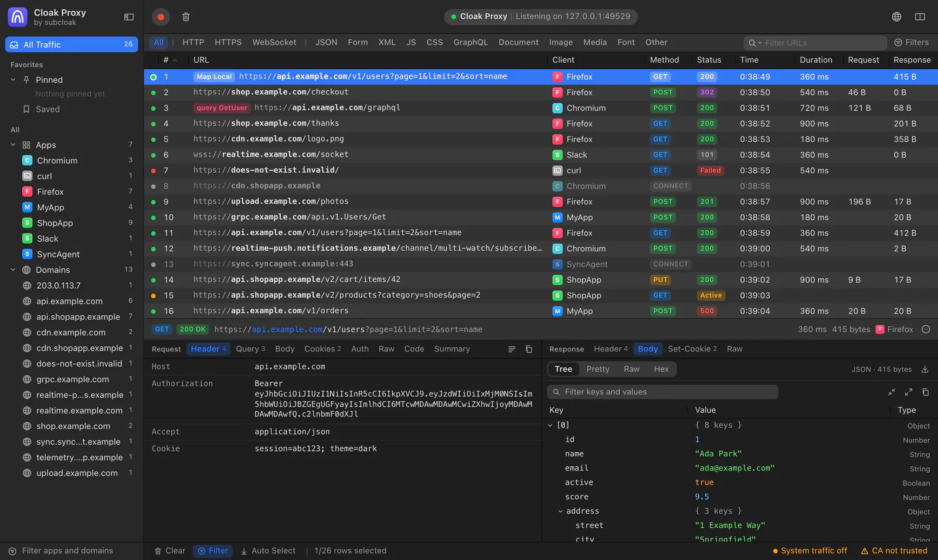
Task: Switch response view to Hex
Action: click(x=661, y=370)
